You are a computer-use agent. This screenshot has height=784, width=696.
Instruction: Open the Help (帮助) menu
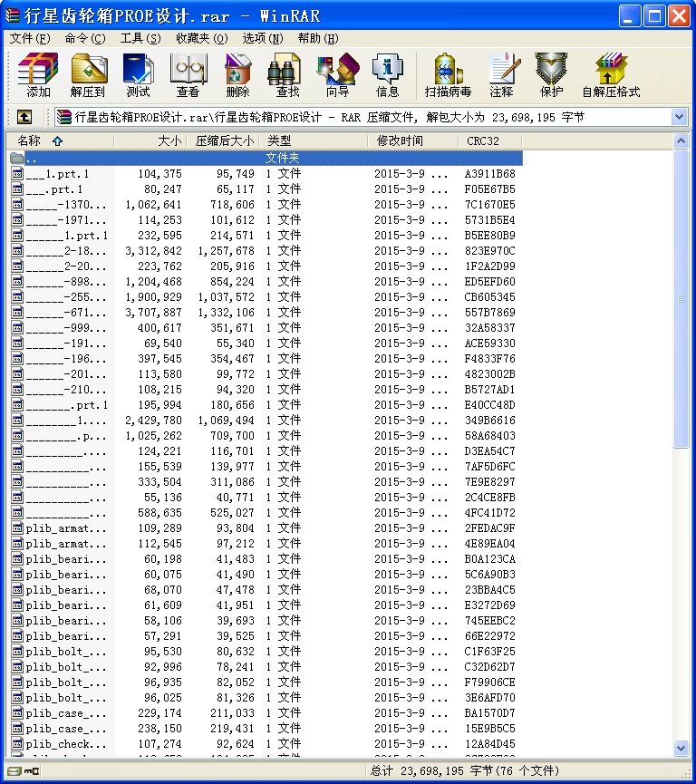[318, 38]
